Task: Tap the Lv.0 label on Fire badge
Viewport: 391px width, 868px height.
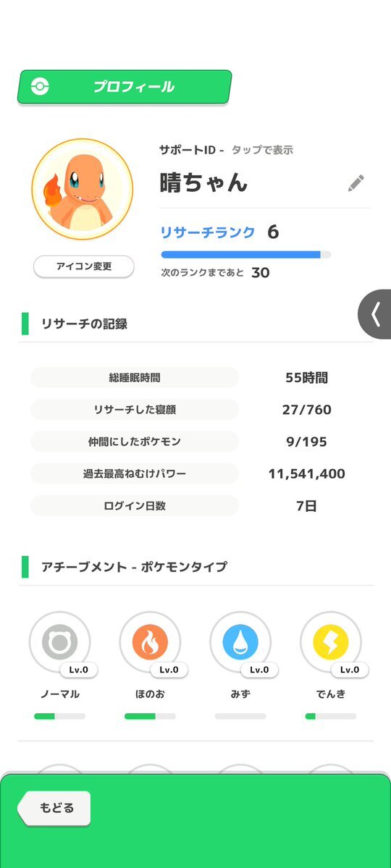Action: (x=169, y=670)
